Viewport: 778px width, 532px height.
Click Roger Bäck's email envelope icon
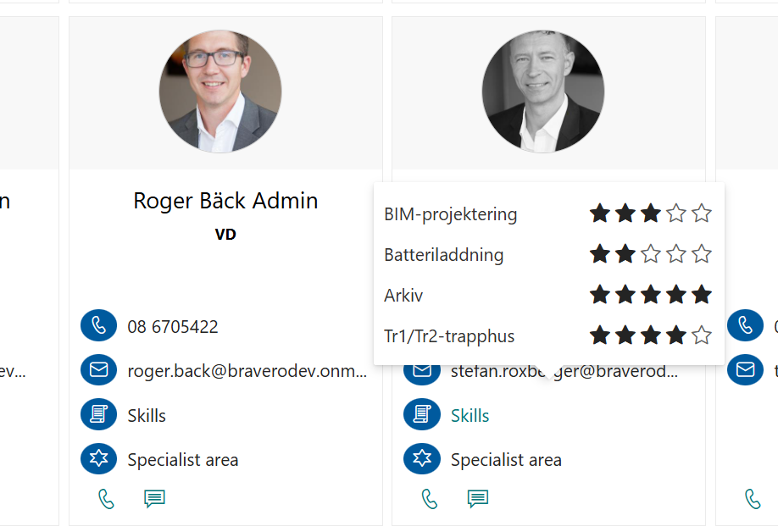click(x=99, y=370)
